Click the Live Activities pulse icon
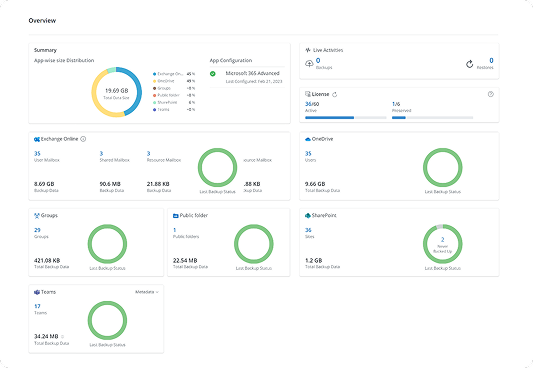Viewport: 533px width, 368px height. (x=308, y=50)
